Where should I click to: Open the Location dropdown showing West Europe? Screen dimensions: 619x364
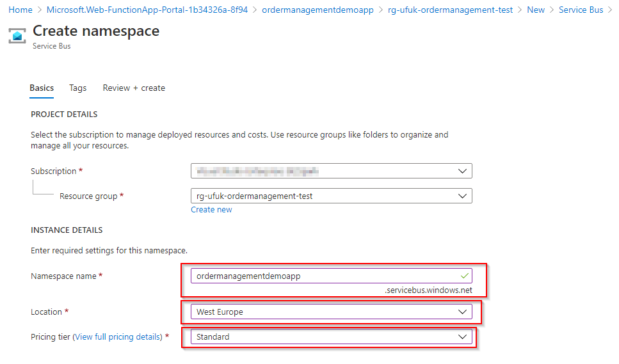[331, 312]
